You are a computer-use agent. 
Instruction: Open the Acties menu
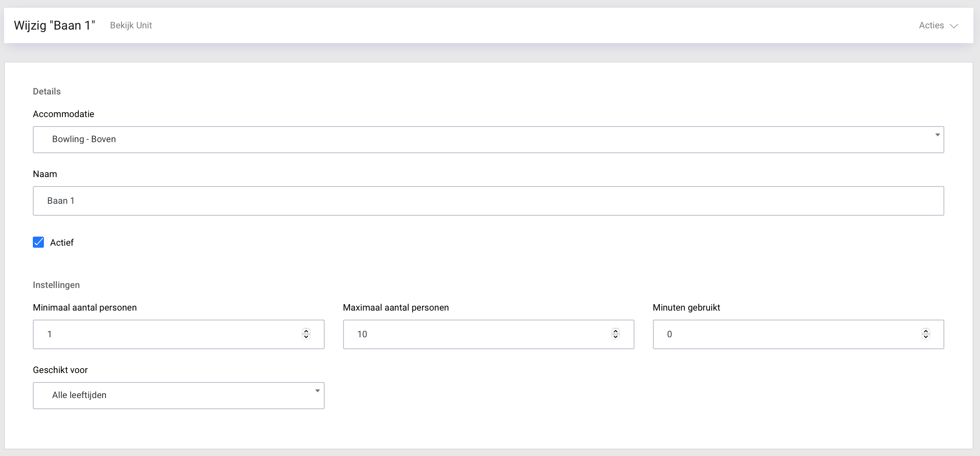click(932, 25)
